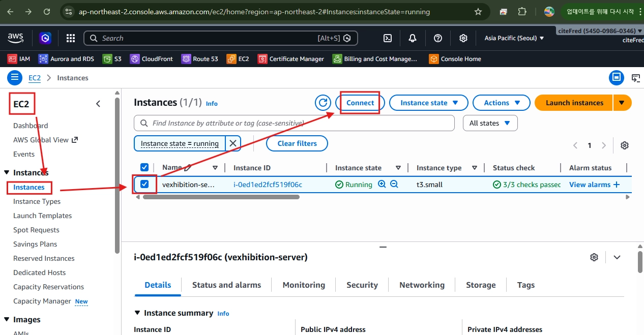Collapse the Instance summary section
The height and width of the screenshot is (335, 644).
pyautogui.click(x=137, y=313)
